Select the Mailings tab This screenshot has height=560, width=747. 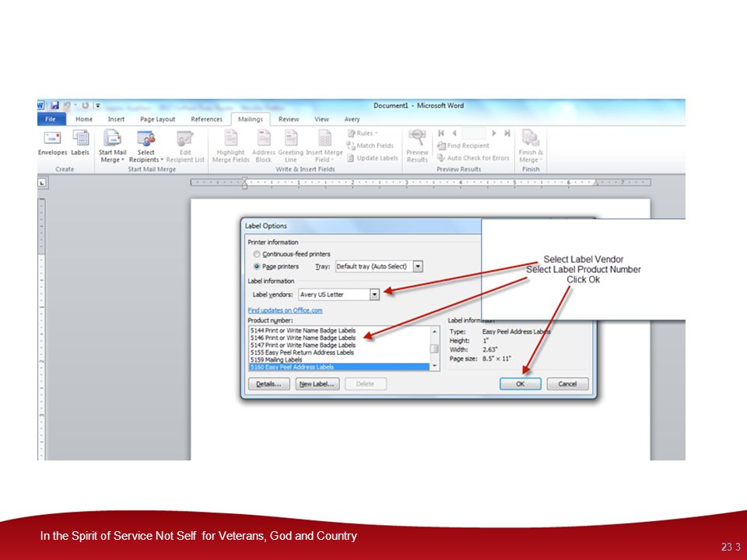coord(251,119)
